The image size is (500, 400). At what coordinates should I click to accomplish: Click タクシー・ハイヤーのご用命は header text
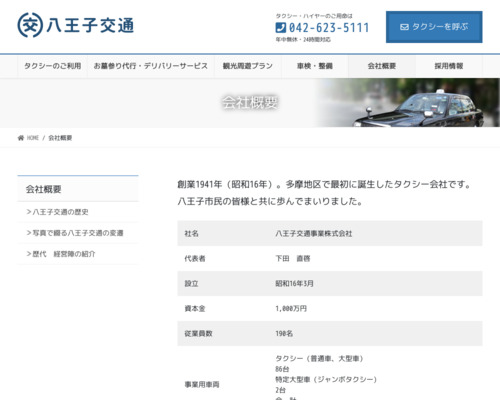point(314,16)
